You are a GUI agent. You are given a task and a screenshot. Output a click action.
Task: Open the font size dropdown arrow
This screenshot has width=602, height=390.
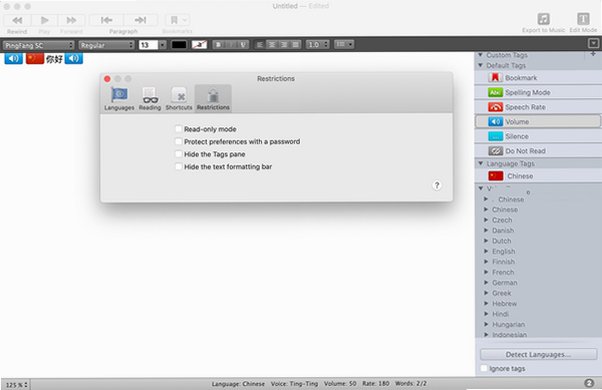tap(162, 45)
